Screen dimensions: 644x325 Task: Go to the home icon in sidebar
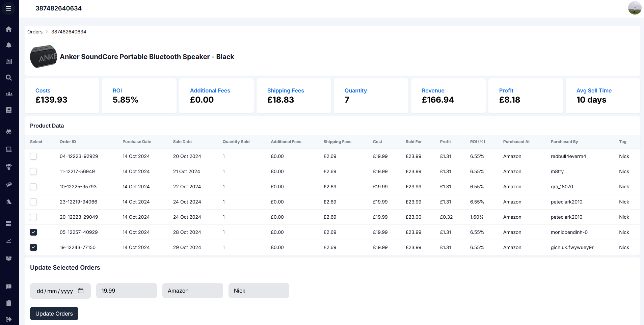(x=9, y=29)
